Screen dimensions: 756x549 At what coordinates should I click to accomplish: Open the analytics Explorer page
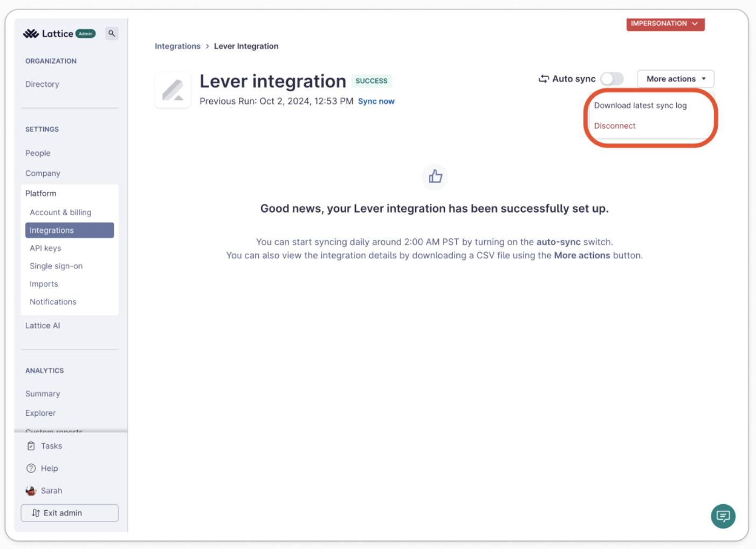pos(40,413)
